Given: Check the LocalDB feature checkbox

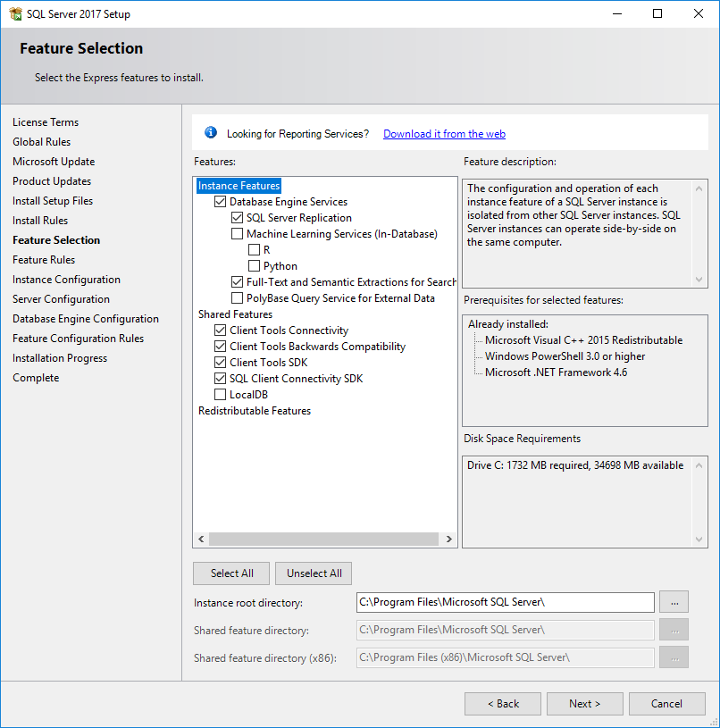Looking at the screenshot, I should (221, 395).
